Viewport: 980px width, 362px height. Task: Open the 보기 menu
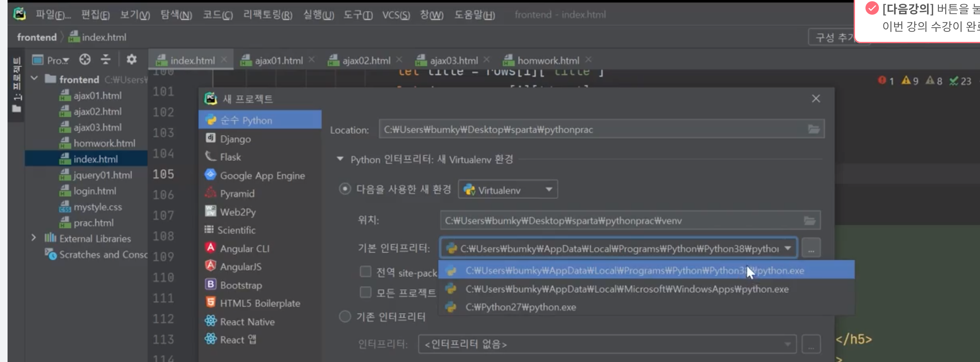click(x=135, y=15)
